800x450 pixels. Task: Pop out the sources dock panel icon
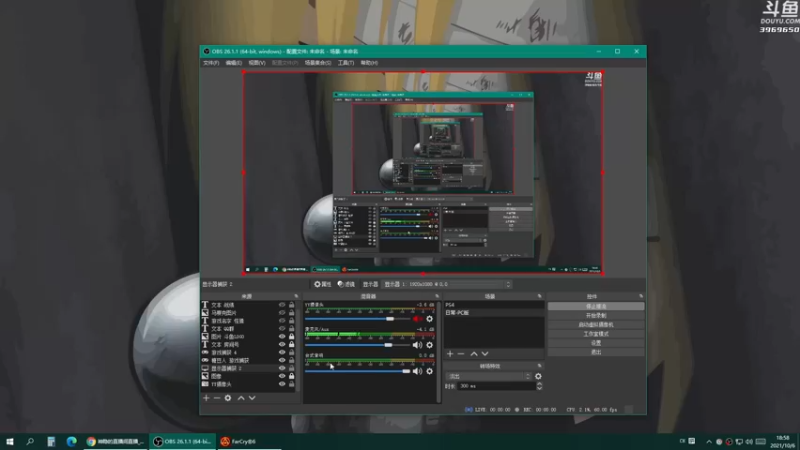[296, 296]
